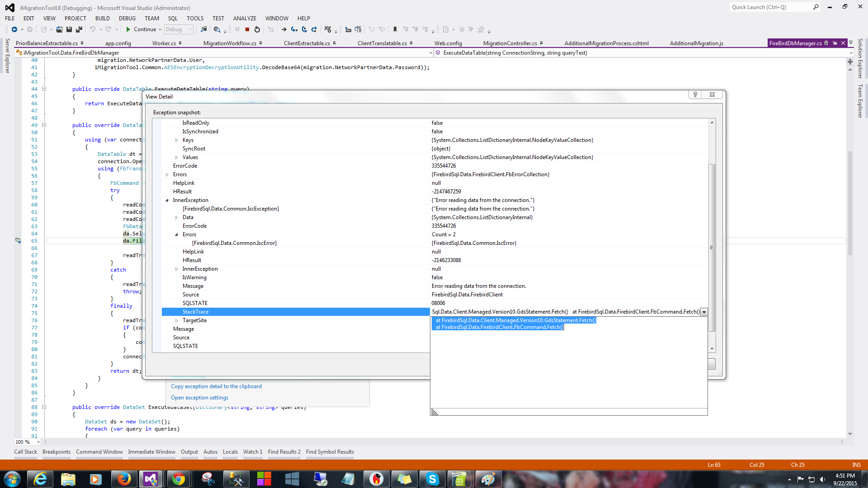Collapse code region at line 88
Image resolution: width=868 pixels, height=488 pixels.
pos(44,407)
